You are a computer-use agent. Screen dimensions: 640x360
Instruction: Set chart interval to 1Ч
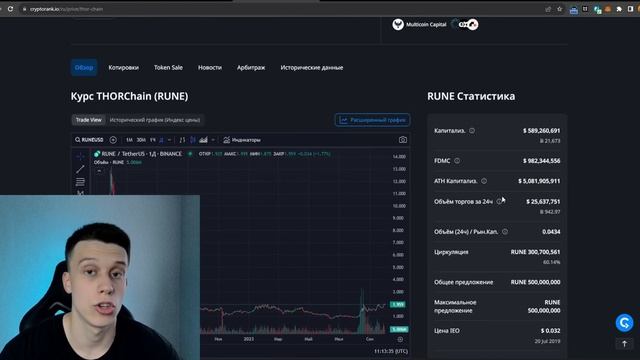pos(153,140)
